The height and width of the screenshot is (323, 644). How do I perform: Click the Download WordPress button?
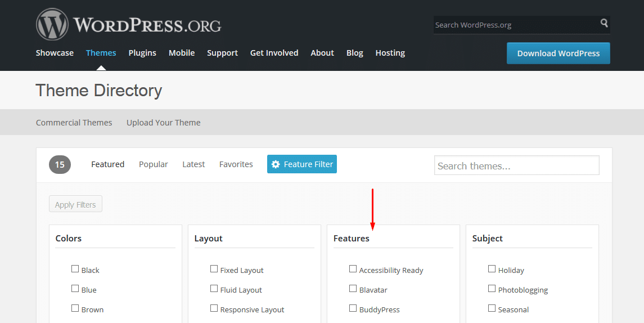(x=558, y=53)
